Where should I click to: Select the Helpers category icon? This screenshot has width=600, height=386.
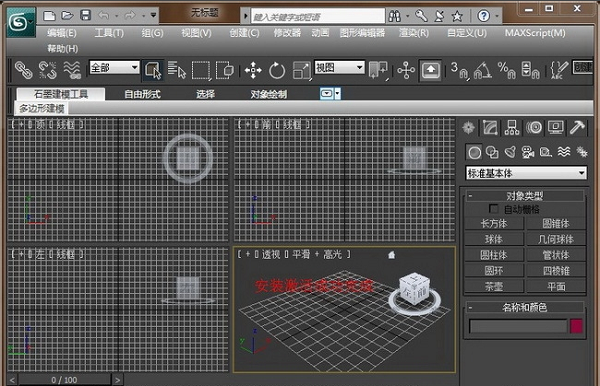coord(546,152)
